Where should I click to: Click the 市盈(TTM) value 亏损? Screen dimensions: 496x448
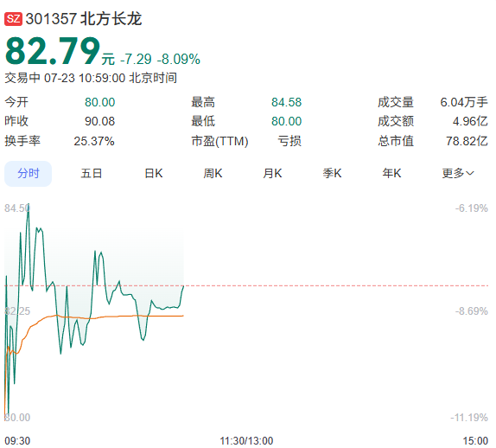pos(289,141)
